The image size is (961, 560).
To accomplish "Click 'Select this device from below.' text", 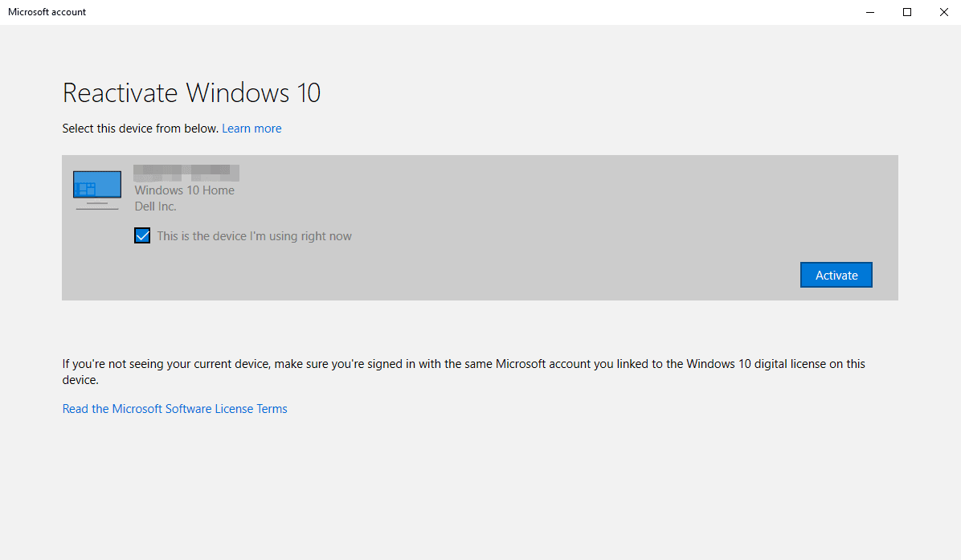I will tap(141, 129).
